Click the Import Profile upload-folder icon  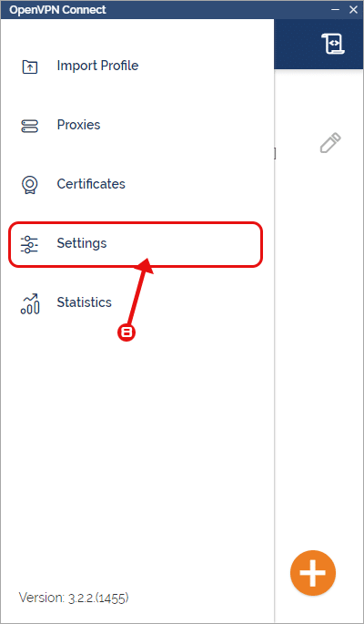click(29, 66)
